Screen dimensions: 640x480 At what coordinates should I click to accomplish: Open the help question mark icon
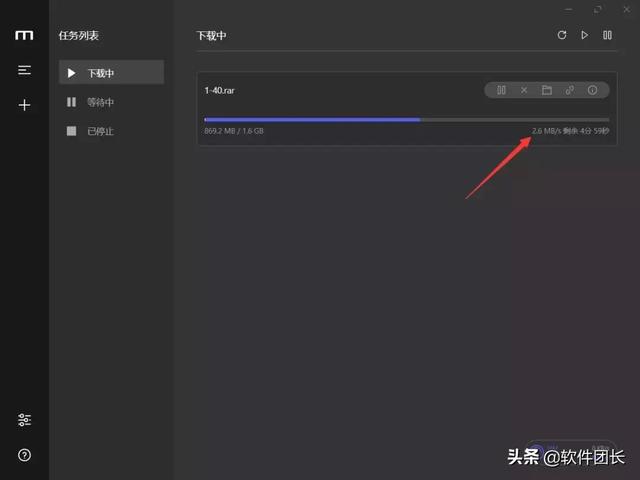[24, 455]
